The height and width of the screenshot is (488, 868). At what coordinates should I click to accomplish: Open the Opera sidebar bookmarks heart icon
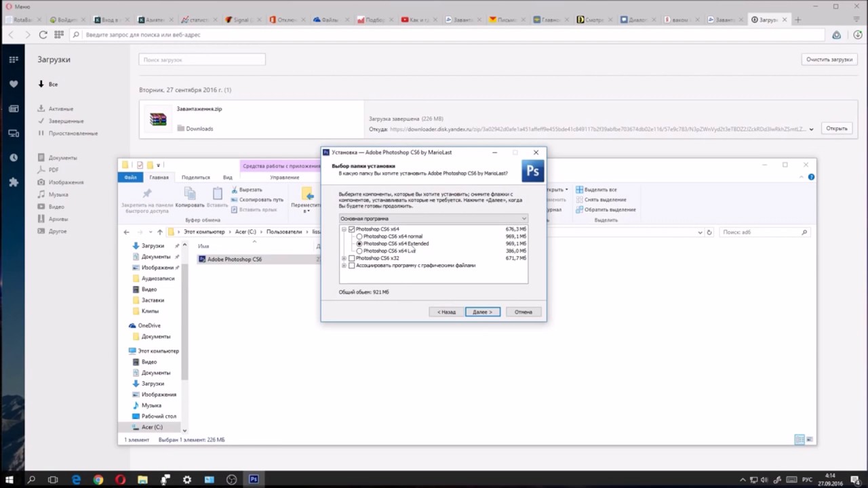pos(14,84)
